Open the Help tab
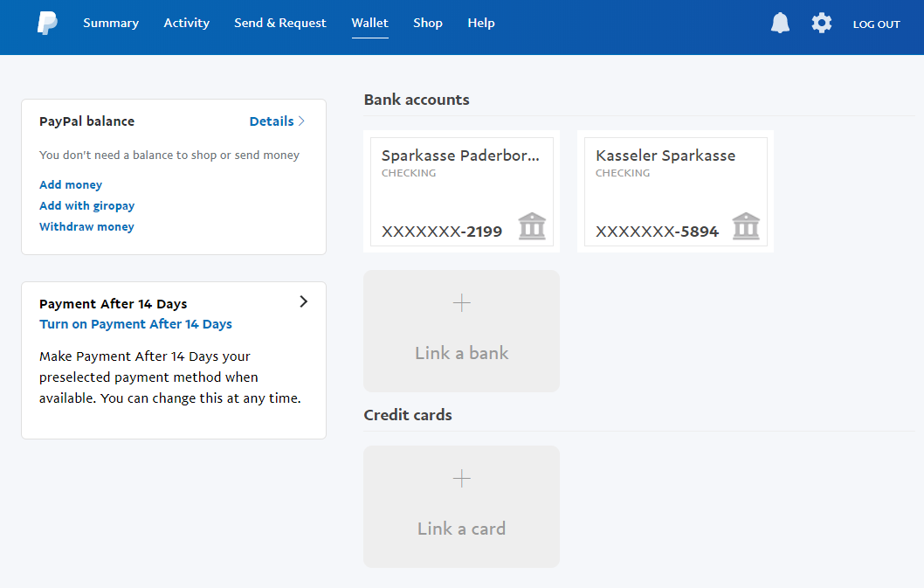The height and width of the screenshot is (588, 924). point(481,23)
